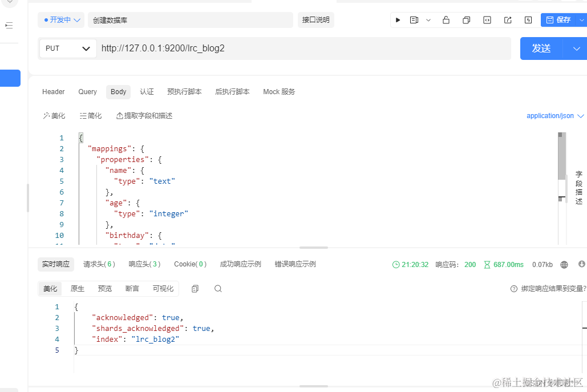Image resolution: width=587 pixels, height=392 pixels.
Task: Click response code 200 value
Action: tap(470, 265)
